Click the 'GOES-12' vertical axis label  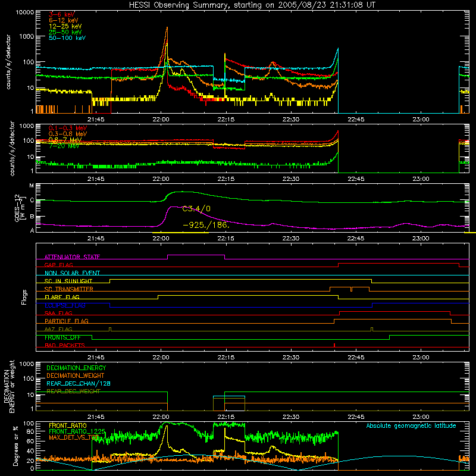17,208
